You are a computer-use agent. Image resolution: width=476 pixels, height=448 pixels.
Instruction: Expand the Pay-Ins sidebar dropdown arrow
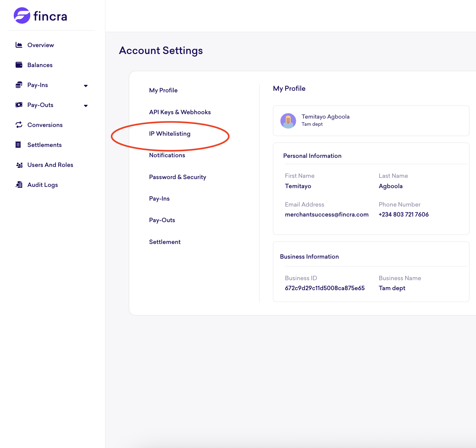tap(86, 86)
